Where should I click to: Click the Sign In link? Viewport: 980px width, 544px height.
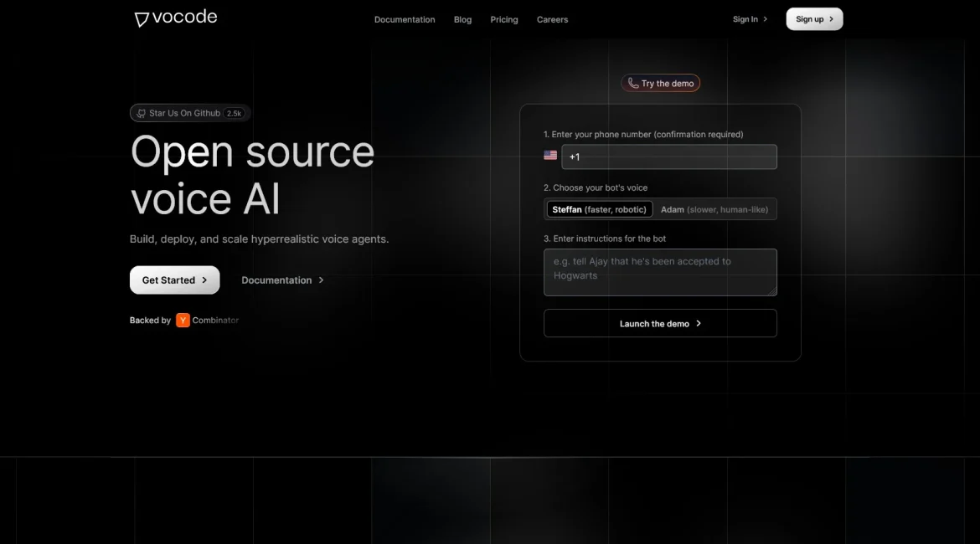click(x=750, y=19)
